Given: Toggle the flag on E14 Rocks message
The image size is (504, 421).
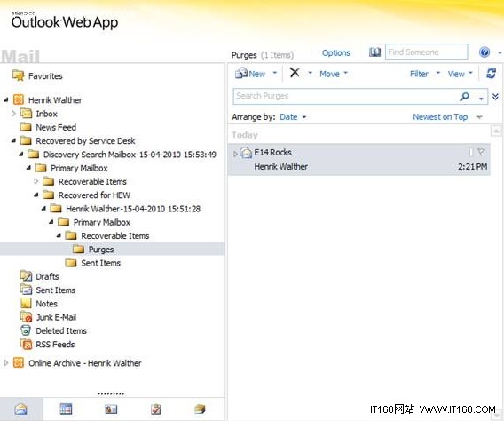Looking at the screenshot, I should coord(481,152).
